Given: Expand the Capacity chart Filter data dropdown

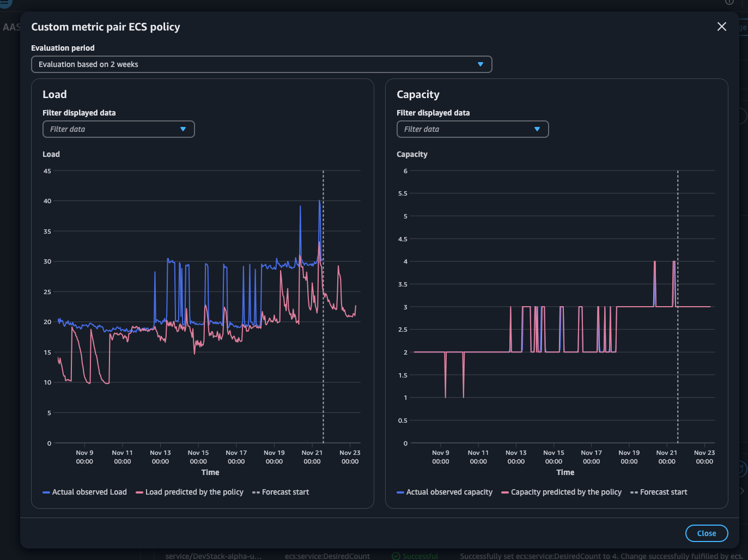Looking at the screenshot, I should [472, 129].
